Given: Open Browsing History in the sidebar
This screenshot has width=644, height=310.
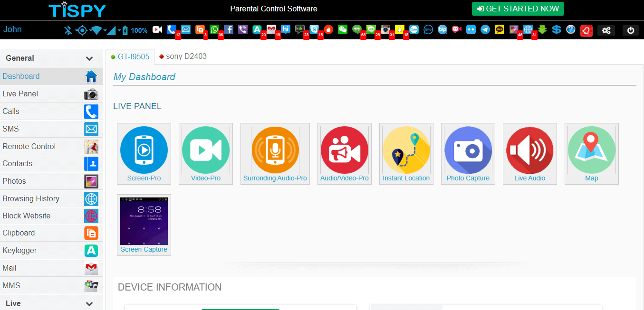Looking at the screenshot, I should pyautogui.click(x=51, y=199).
